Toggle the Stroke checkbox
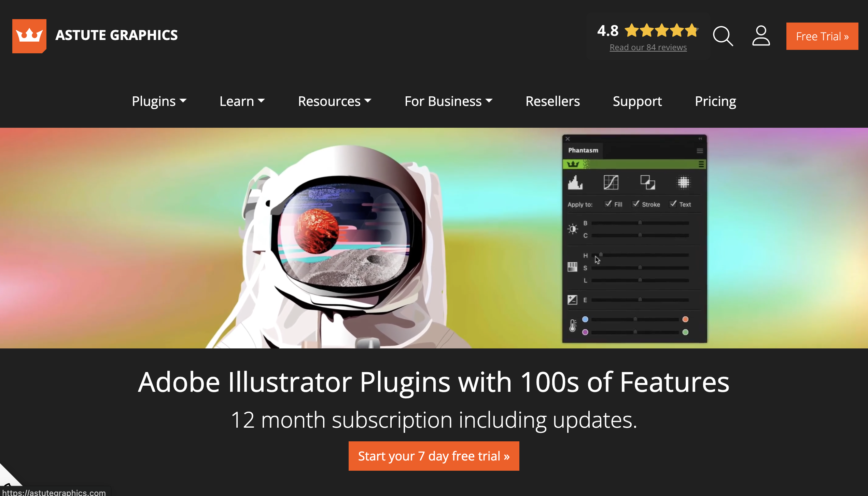The height and width of the screenshot is (496, 868). point(636,204)
